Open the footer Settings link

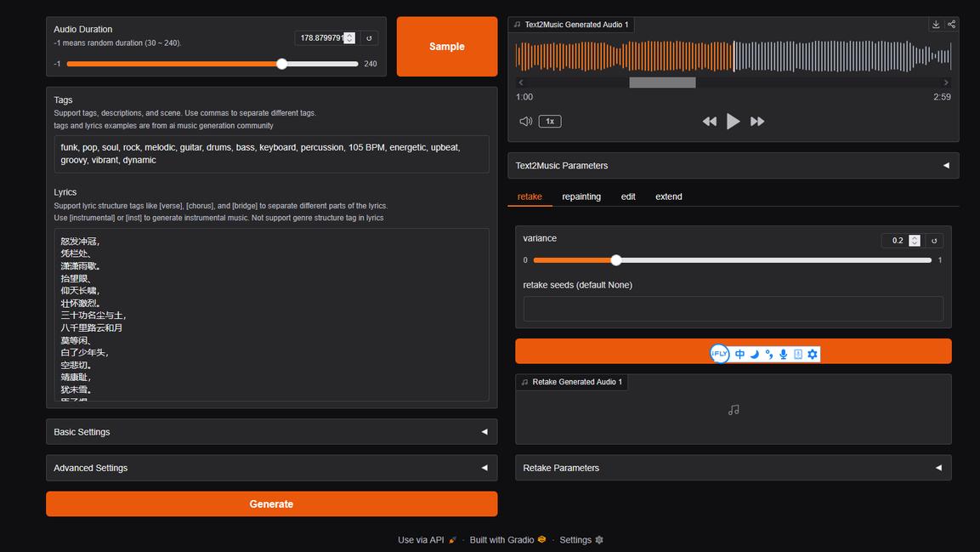click(x=581, y=540)
